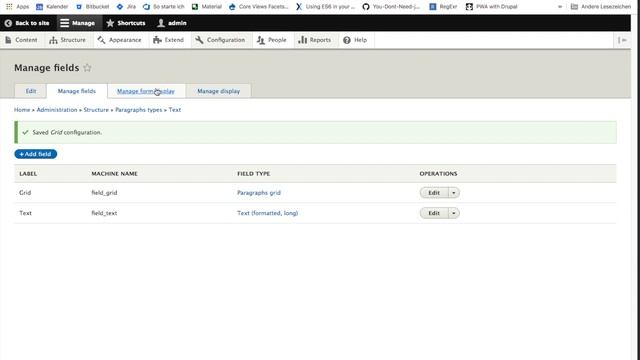Switch to Manage form display tab
Image resolution: width=640 pixels, height=360 pixels.
point(146,91)
